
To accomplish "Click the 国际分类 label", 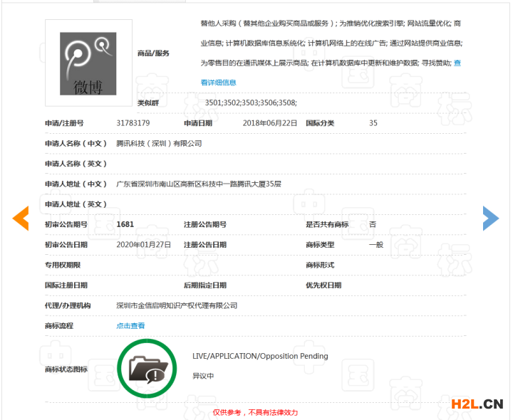I will pos(320,123).
